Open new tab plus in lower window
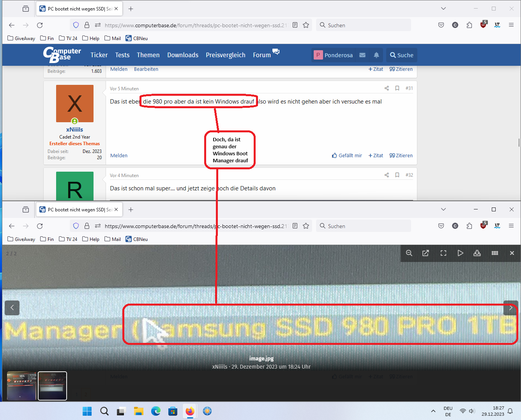 [x=131, y=210]
